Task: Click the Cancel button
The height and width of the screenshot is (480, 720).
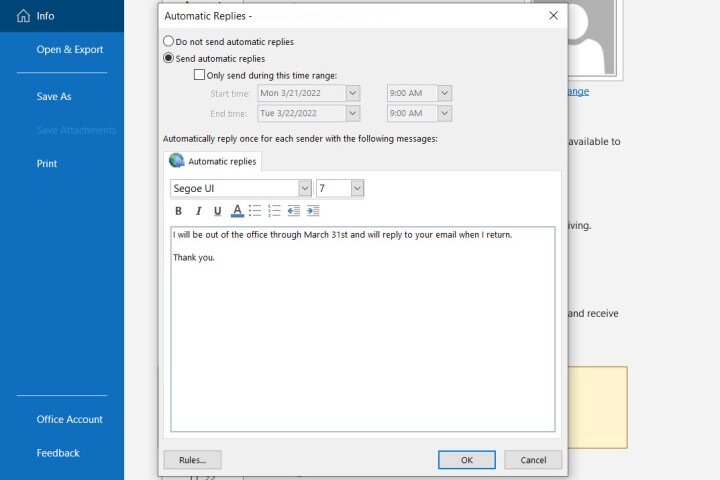Action: pos(533,460)
